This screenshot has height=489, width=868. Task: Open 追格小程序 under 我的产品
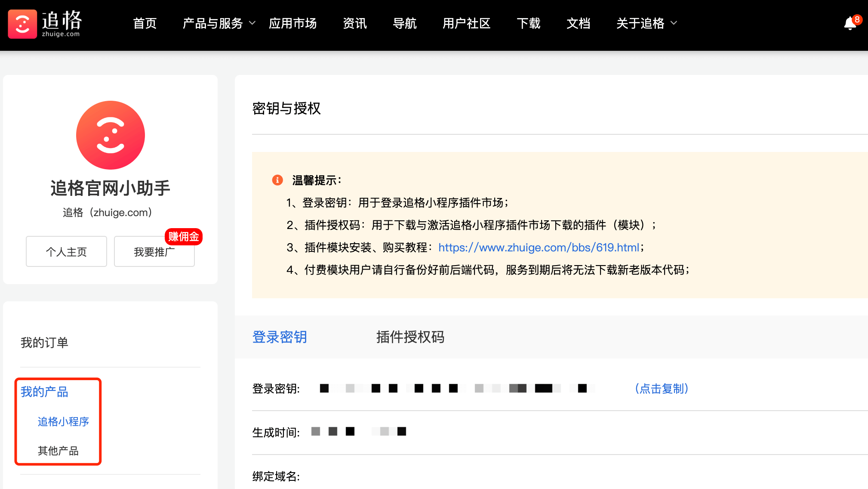click(63, 421)
